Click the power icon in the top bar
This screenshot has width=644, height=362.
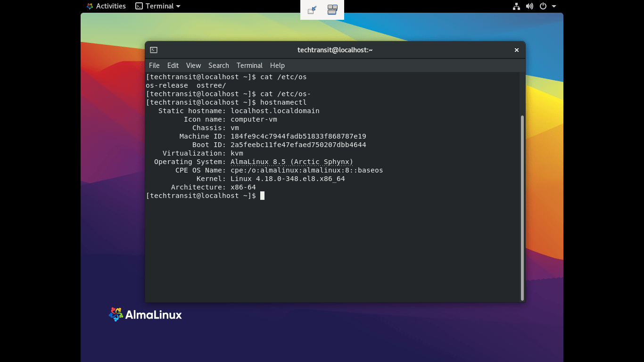542,6
